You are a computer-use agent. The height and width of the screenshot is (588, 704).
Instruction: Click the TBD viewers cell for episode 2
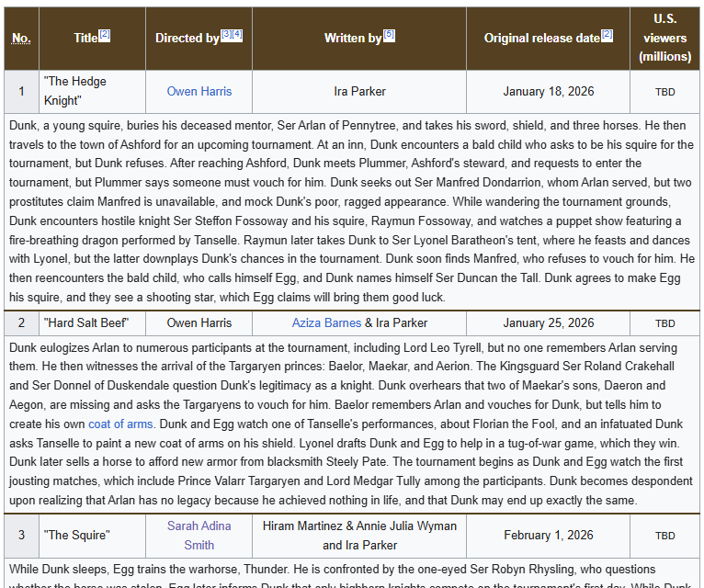[x=664, y=323]
